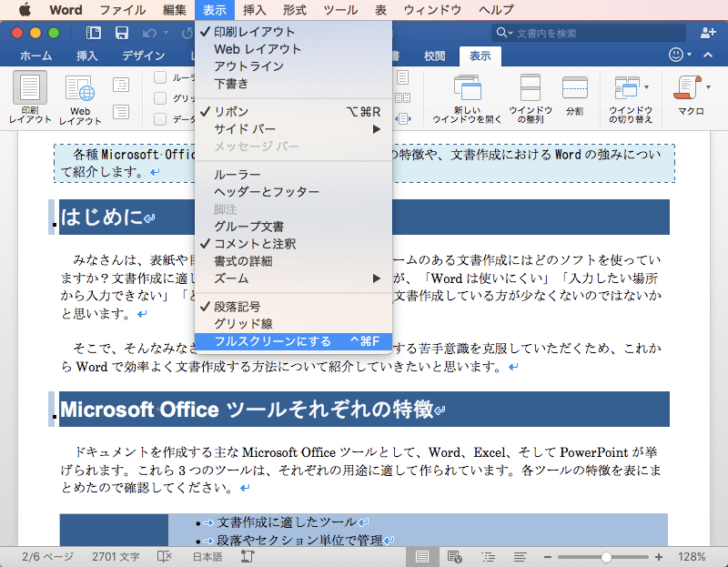Switch to outline view via status bar icon
728x567 pixels.
tap(488, 556)
